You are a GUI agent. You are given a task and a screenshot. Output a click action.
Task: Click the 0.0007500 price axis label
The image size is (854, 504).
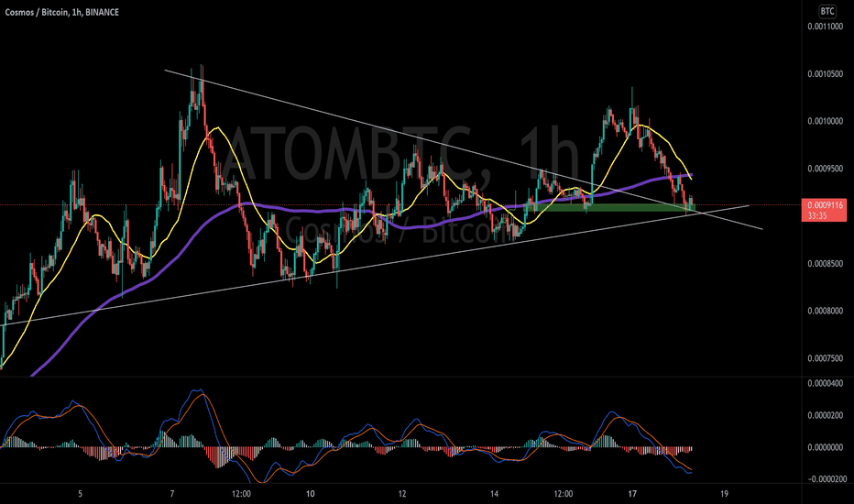tap(825, 358)
